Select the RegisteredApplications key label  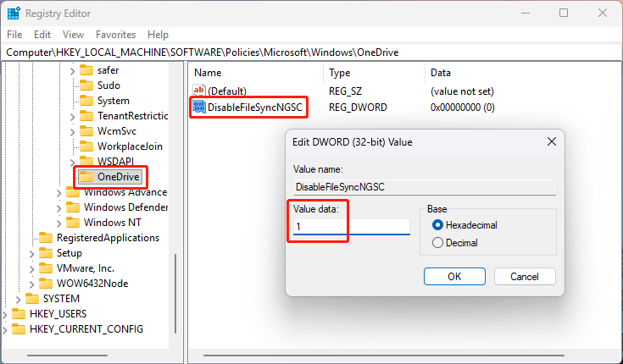click(108, 238)
